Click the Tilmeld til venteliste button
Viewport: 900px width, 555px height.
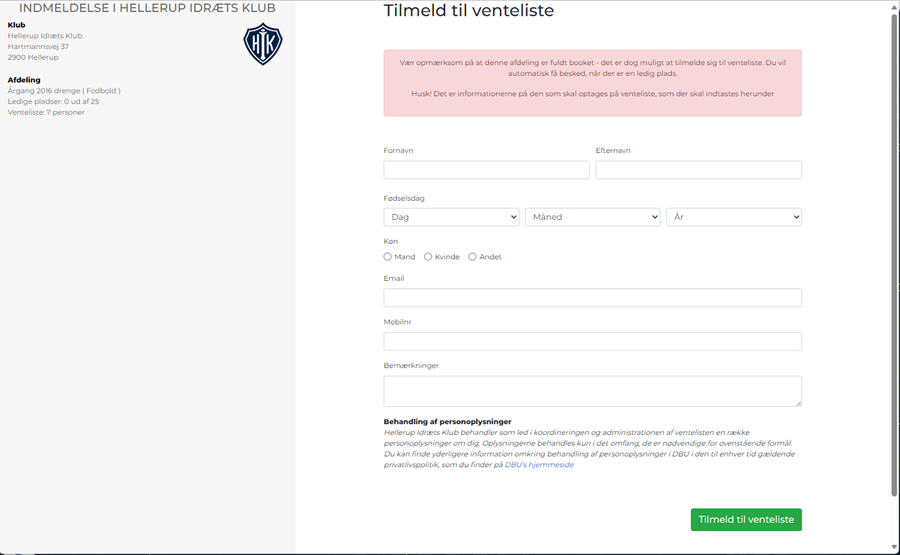(x=746, y=519)
